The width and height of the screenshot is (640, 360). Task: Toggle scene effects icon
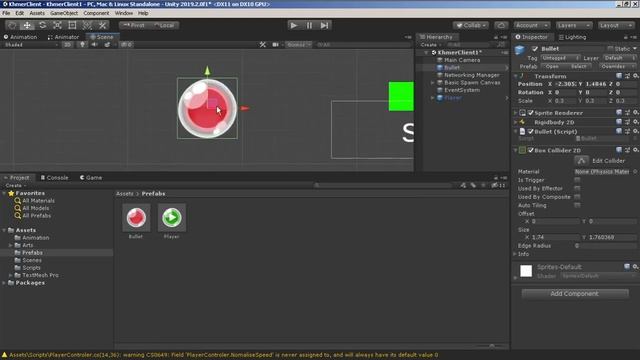click(107, 44)
